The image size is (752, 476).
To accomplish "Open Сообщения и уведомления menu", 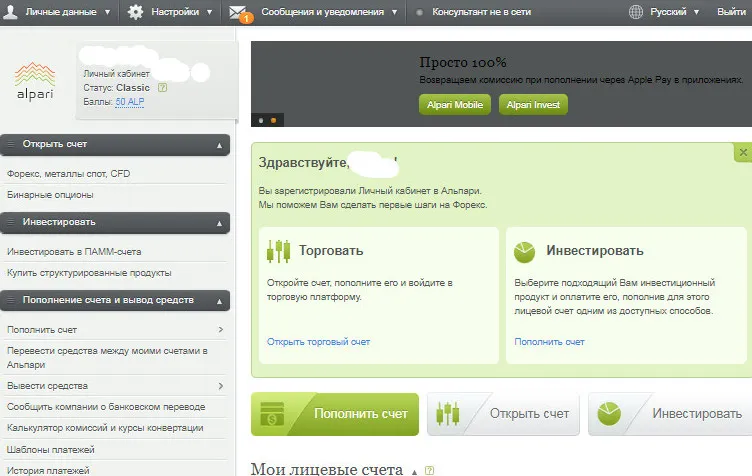I will pyautogui.click(x=322, y=12).
